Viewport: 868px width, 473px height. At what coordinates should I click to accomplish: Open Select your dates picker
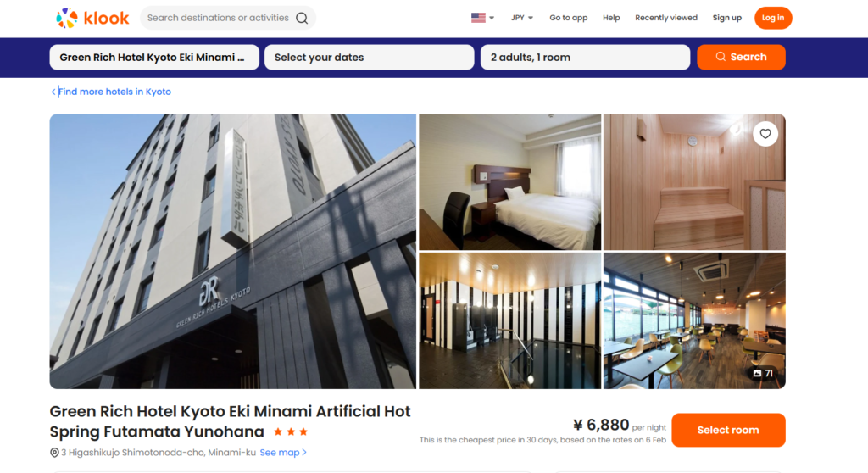coord(370,57)
